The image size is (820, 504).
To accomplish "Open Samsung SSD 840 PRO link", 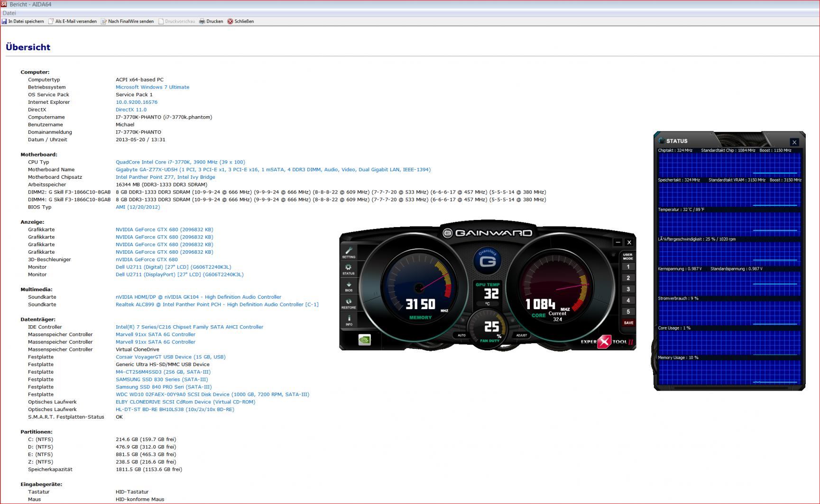I will (164, 387).
